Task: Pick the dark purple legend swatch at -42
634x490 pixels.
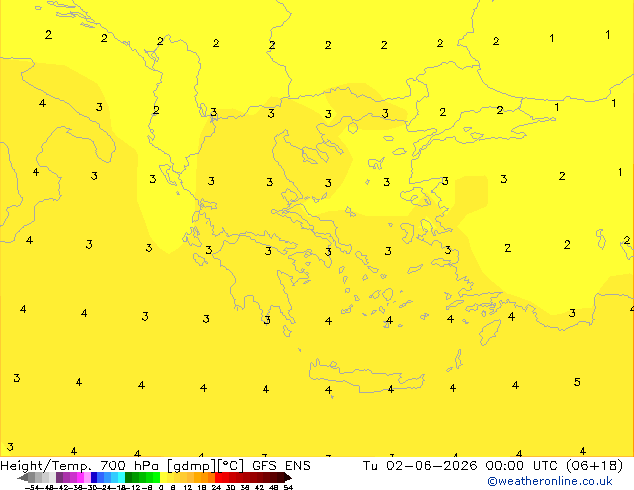Action: pyautogui.click(x=59, y=477)
